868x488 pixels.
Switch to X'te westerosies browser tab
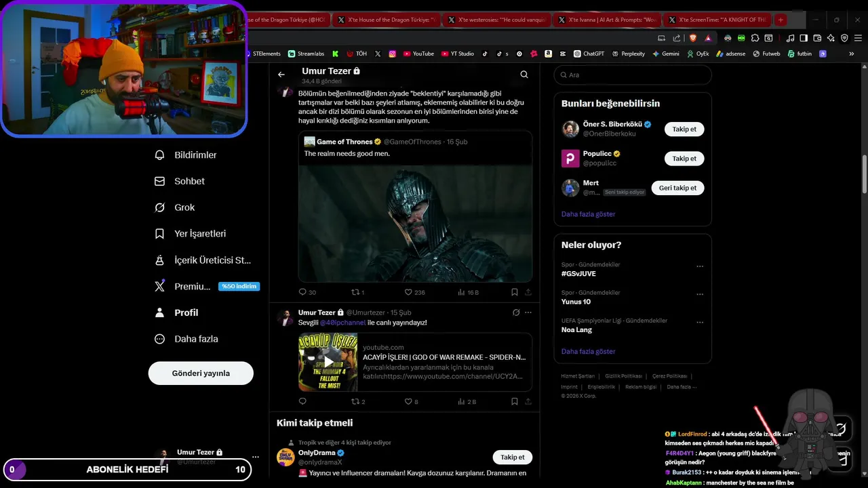click(x=497, y=20)
